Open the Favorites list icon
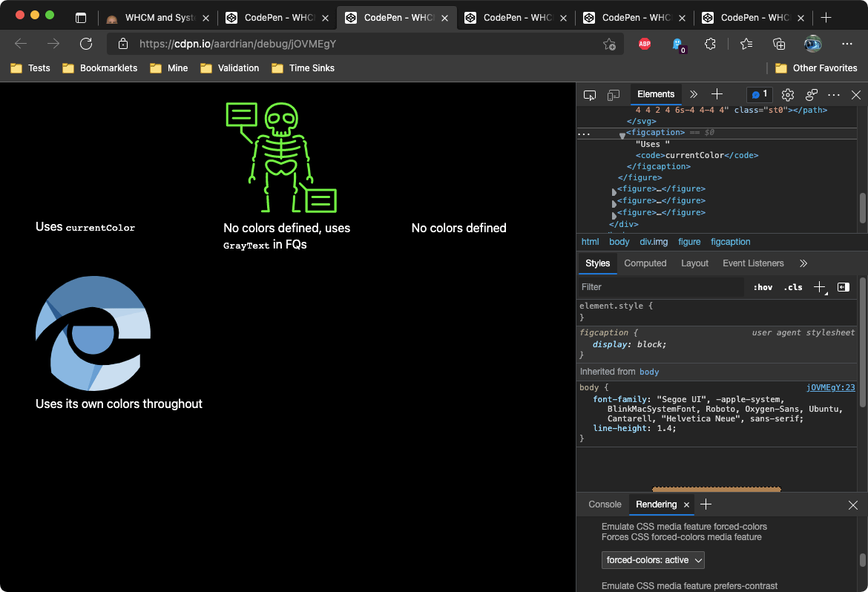 (x=746, y=44)
